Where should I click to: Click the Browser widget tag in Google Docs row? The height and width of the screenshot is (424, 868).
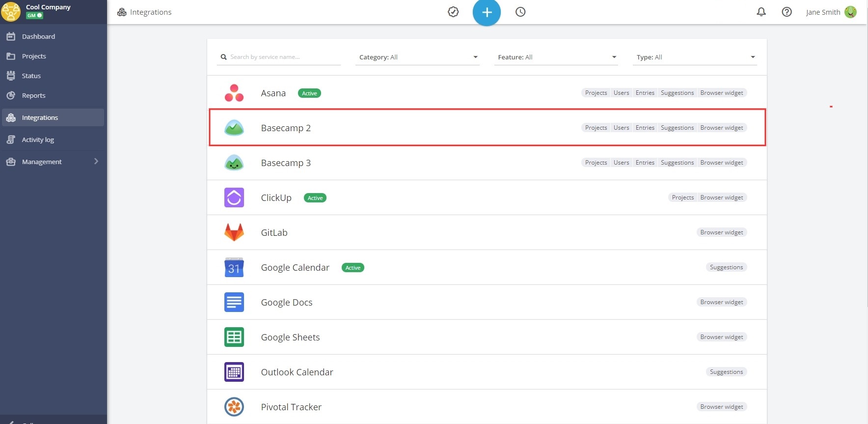click(x=722, y=302)
